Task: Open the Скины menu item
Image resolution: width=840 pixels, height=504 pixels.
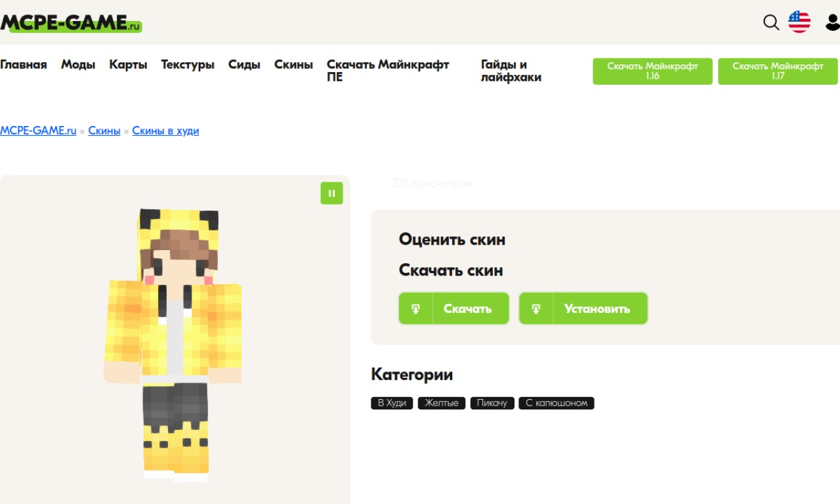Action: (293, 64)
